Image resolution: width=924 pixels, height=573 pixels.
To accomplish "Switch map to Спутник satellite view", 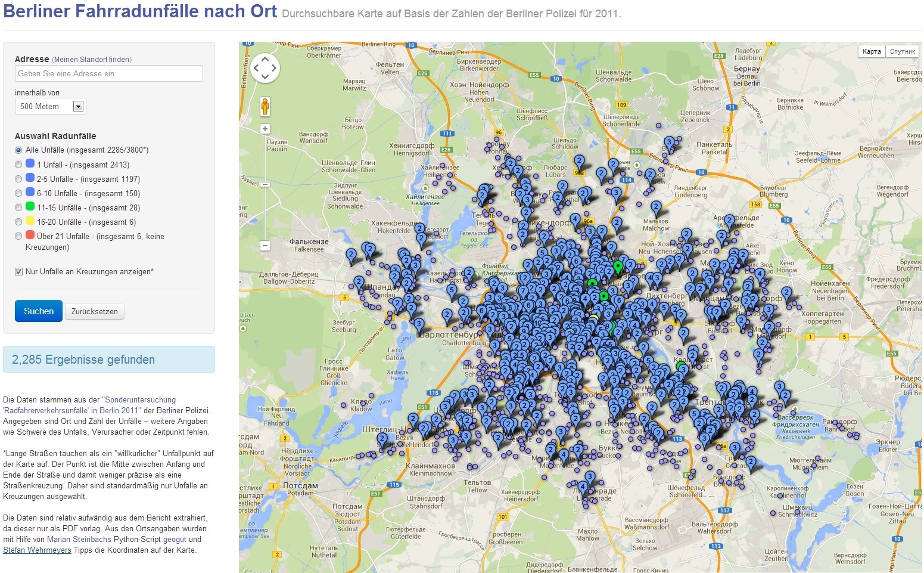I will [902, 51].
